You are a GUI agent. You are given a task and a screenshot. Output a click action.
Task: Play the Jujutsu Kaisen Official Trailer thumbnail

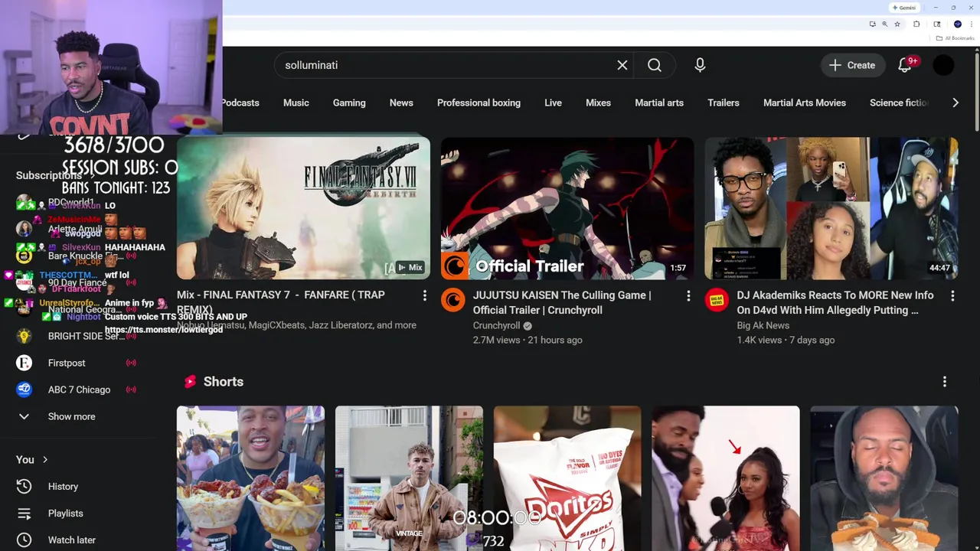pyautogui.click(x=567, y=208)
